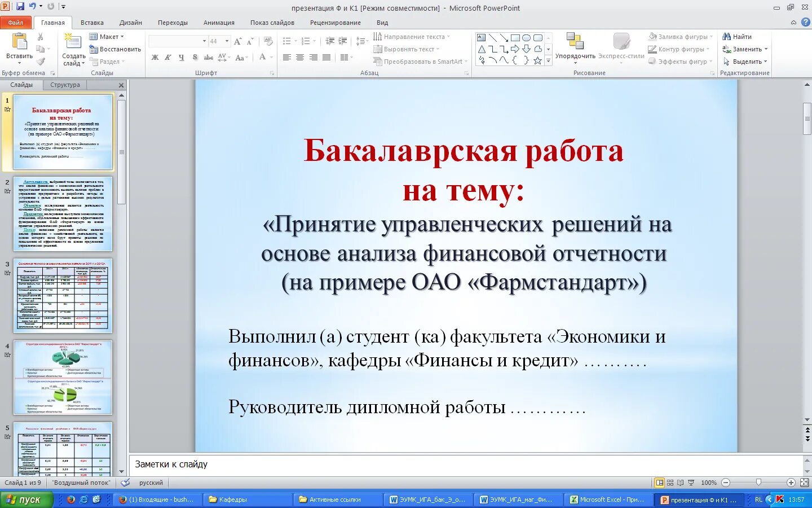Click the zoom in plus button
Screen dimensions: 812x508
(791, 483)
